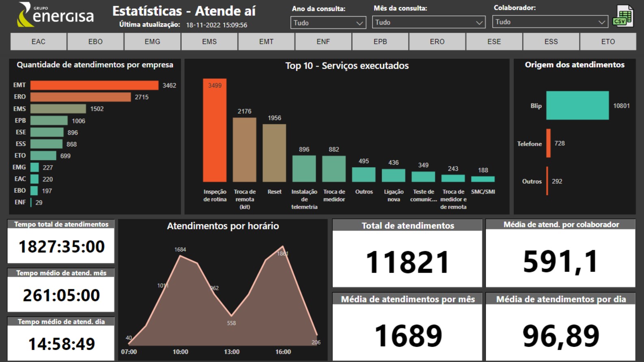The width and height of the screenshot is (644, 362).
Task: Choose the ERO company button
Action: click(x=437, y=42)
